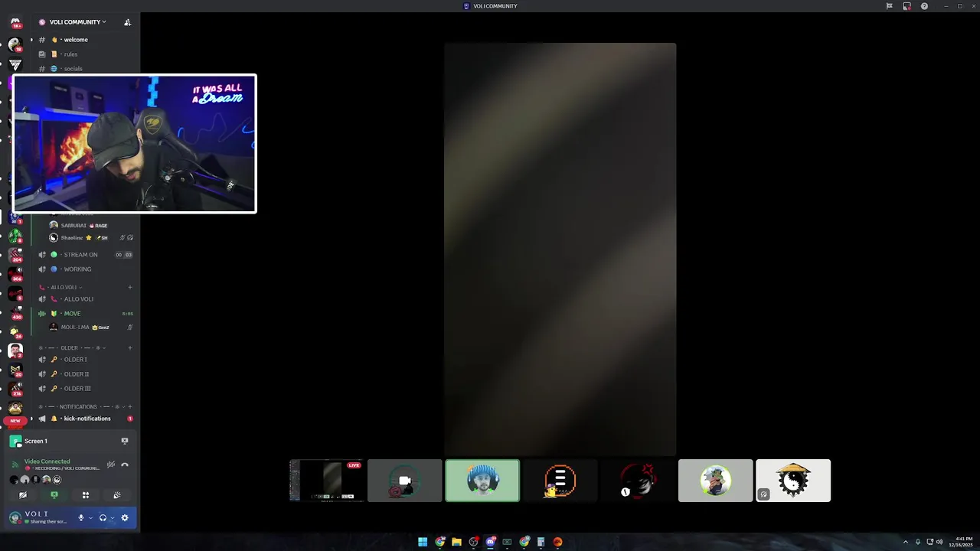The width and height of the screenshot is (980, 551).
Task: Mute microphone in VOLI user panel
Action: point(81,518)
